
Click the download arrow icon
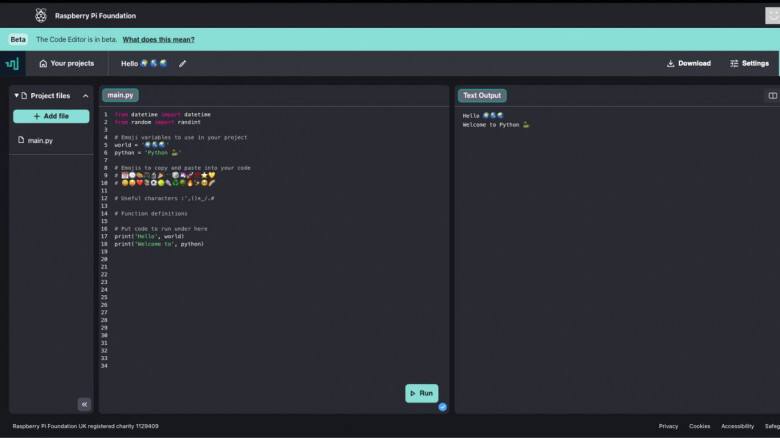coord(671,64)
